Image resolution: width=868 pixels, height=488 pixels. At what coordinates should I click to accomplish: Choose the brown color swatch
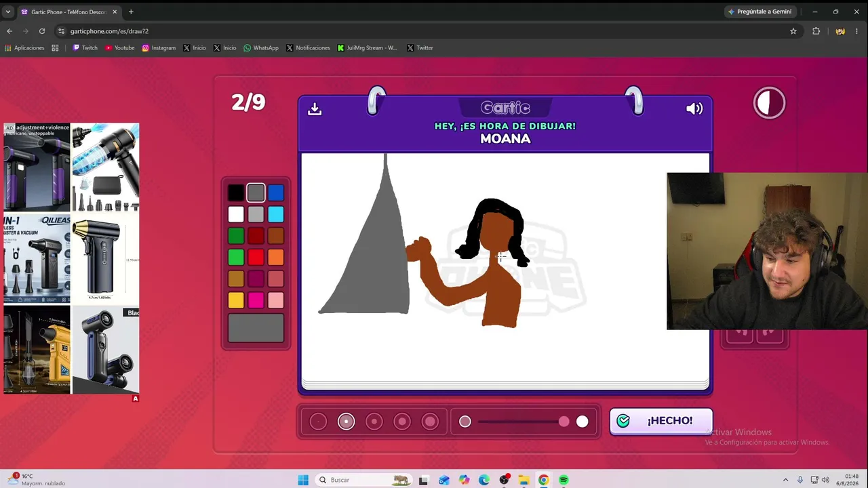click(x=275, y=236)
